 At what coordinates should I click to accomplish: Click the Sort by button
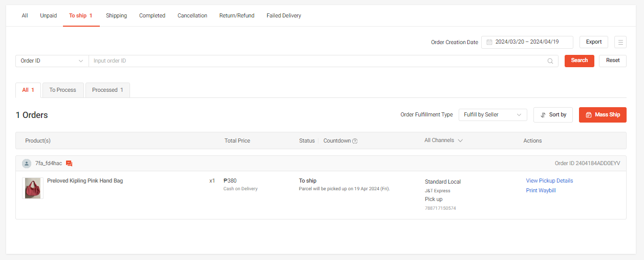pos(553,115)
